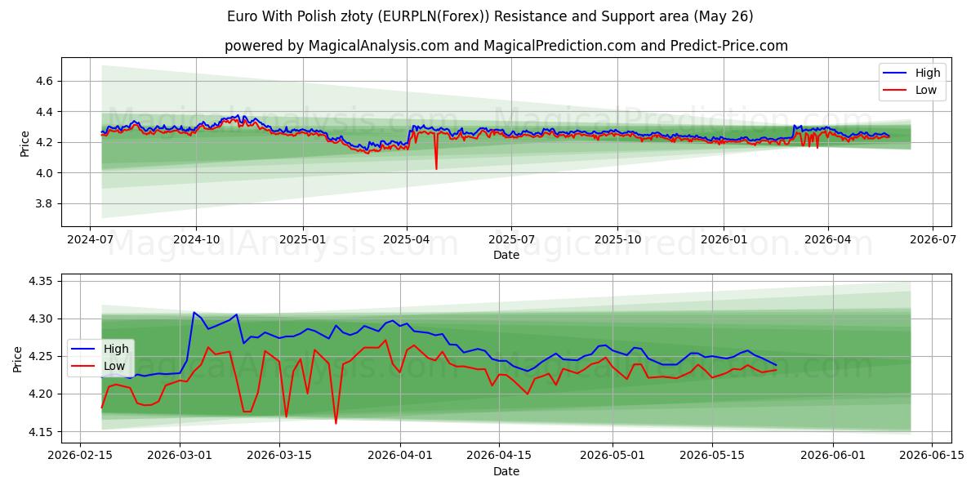Click the red low dip near 2026-03-23
Viewport: 980px width, 490px height.
(336, 422)
